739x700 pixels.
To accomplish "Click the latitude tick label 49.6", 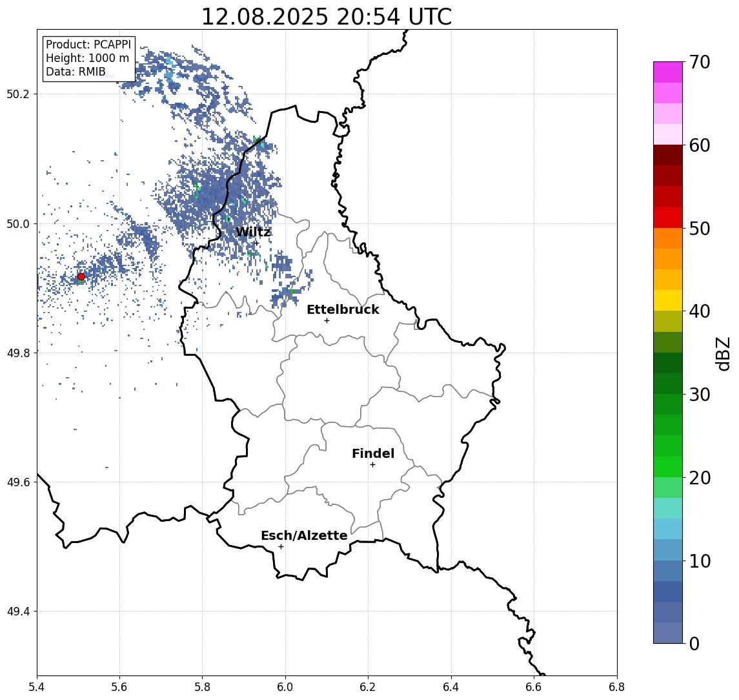I will click(x=18, y=482).
